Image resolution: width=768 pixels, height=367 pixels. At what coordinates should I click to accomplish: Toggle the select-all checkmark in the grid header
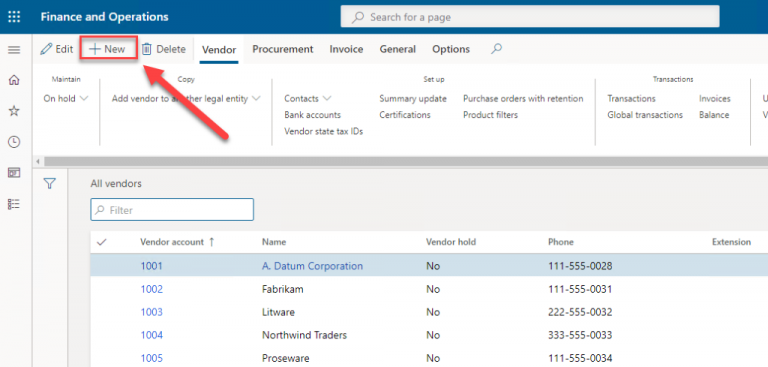point(102,242)
